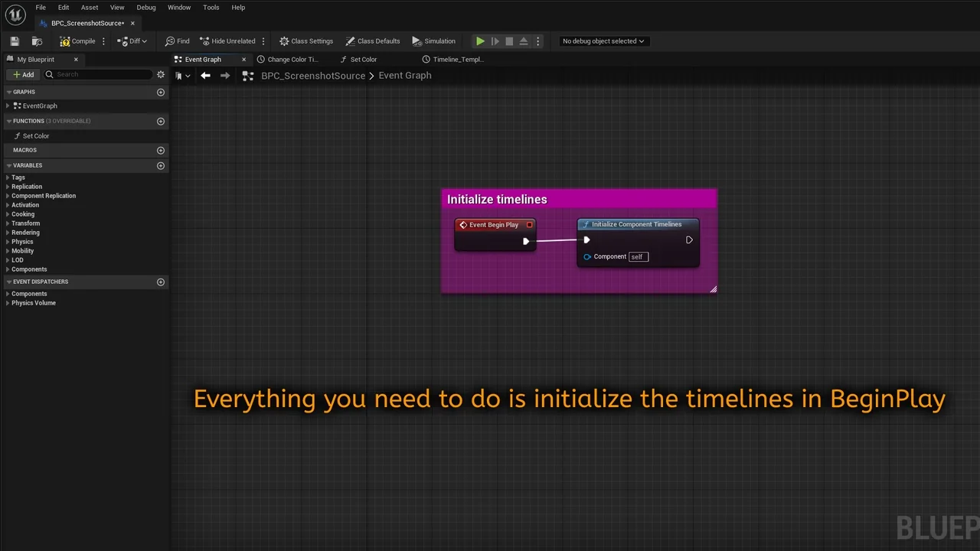Click the Save icon in toolbar

tap(15, 41)
